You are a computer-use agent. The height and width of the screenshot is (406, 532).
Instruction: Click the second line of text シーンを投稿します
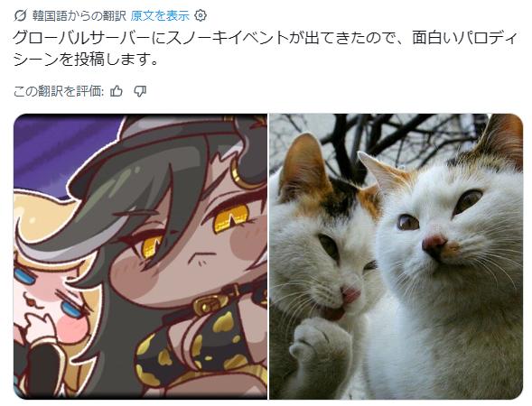pos(86,60)
